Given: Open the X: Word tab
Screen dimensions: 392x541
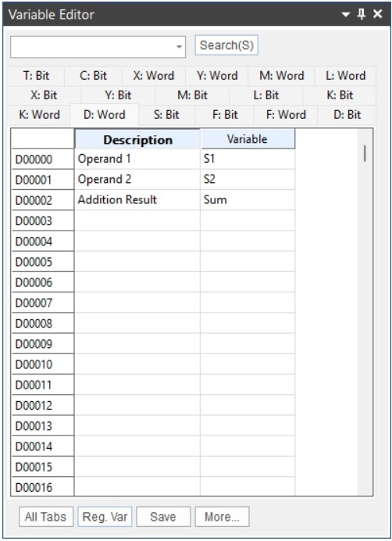Looking at the screenshot, I should pos(154,76).
